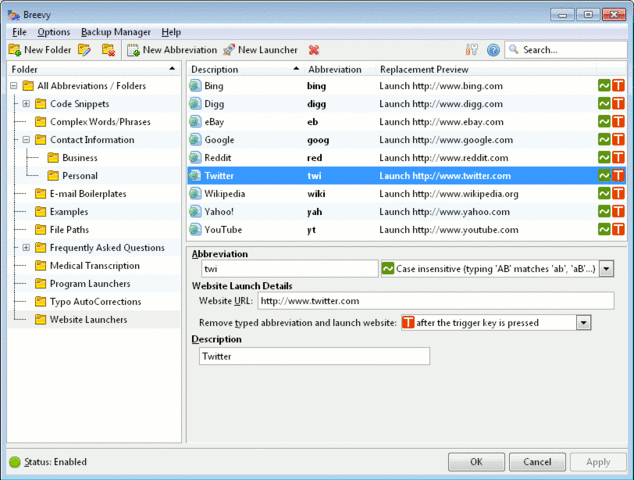Click the Description field containing Twitter
This screenshot has height=480, width=634.
point(314,356)
